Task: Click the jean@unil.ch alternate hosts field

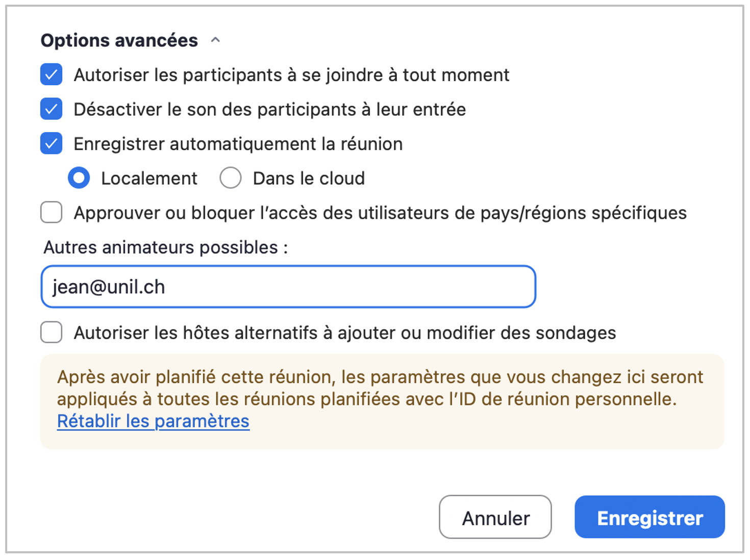Action: (x=288, y=287)
